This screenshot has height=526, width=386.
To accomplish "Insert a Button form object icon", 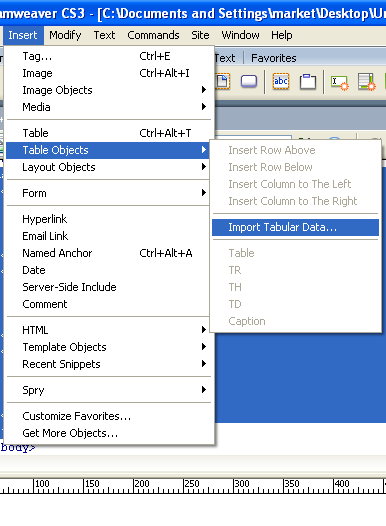I will 249,81.
